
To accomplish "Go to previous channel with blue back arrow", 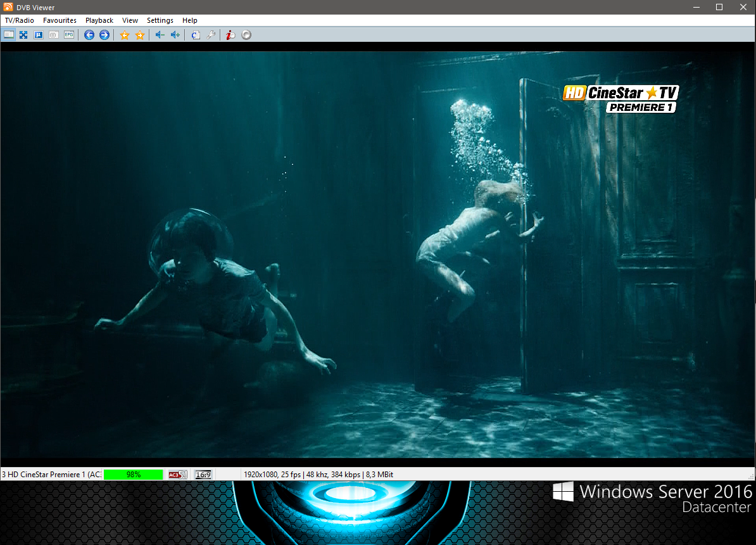I will (89, 35).
